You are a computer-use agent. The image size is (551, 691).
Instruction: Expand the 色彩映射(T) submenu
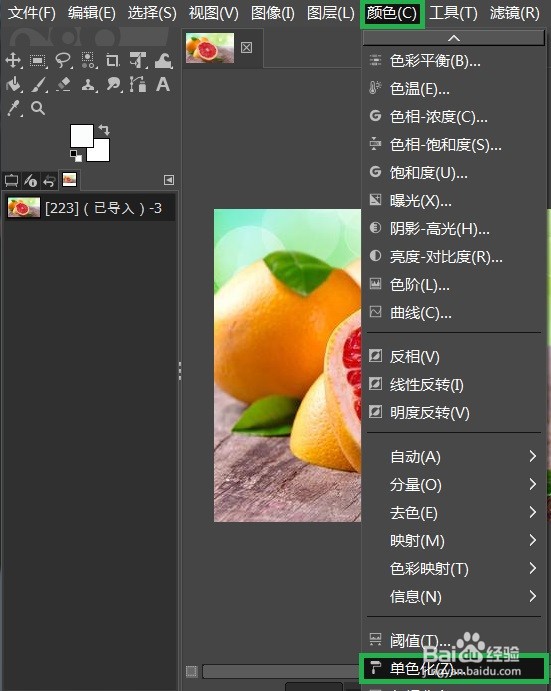[454, 569]
